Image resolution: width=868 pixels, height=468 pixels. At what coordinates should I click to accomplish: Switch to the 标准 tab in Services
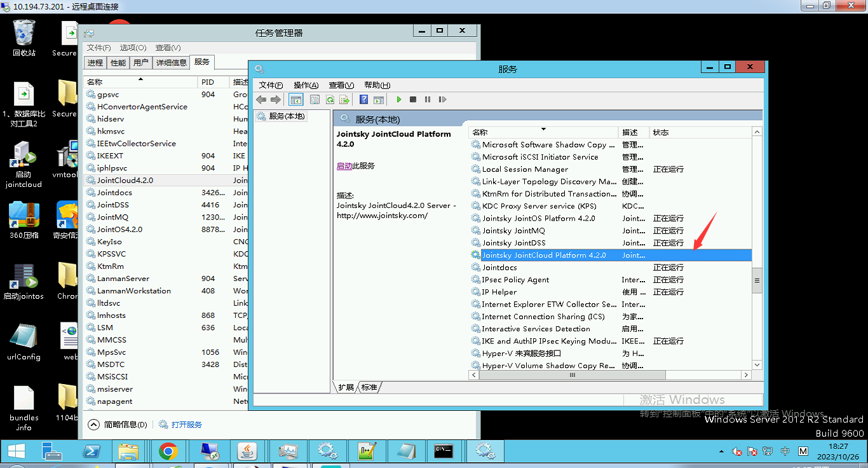(x=369, y=387)
